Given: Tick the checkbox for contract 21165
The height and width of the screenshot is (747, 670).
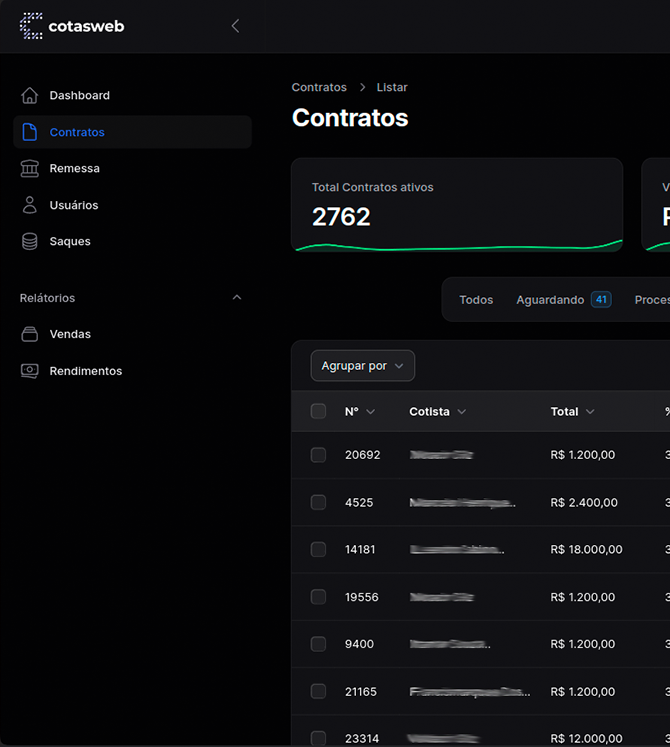Looking at the screenshot, I should 318,691.
